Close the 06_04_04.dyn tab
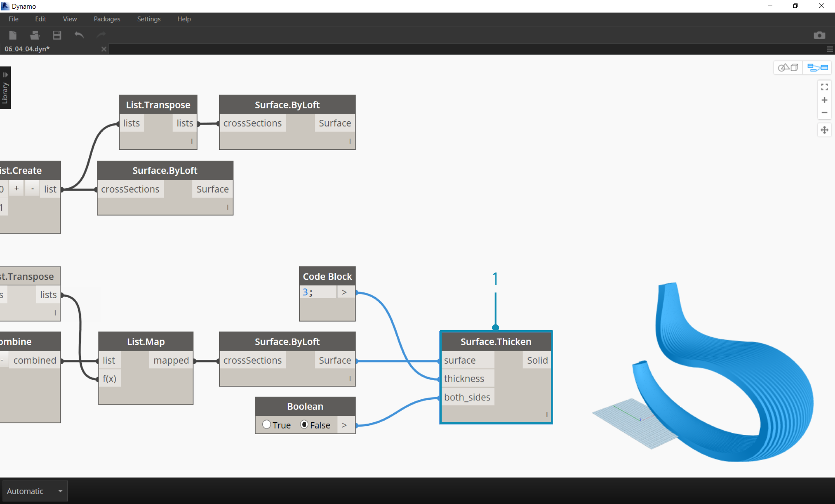 tap(104, 49)
